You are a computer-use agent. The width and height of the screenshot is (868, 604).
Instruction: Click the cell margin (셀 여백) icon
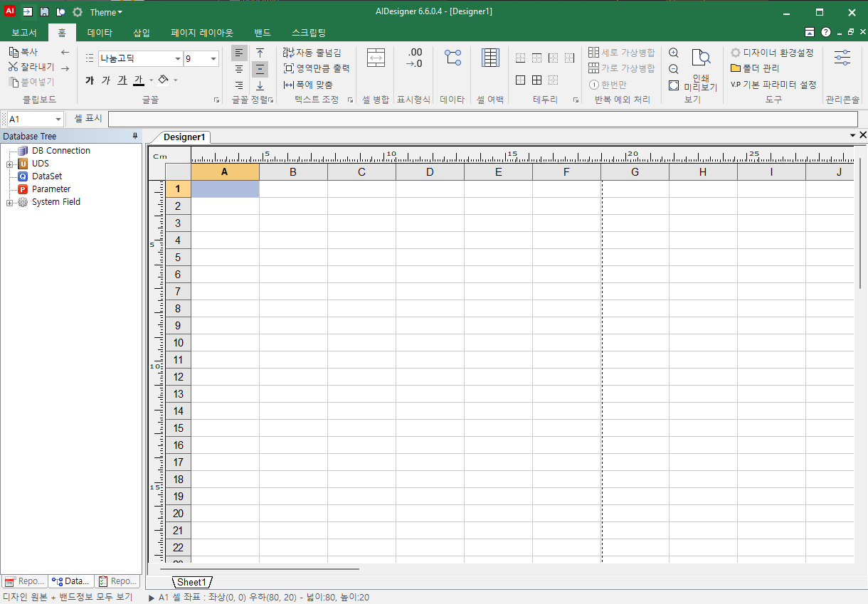pos(490,58)
